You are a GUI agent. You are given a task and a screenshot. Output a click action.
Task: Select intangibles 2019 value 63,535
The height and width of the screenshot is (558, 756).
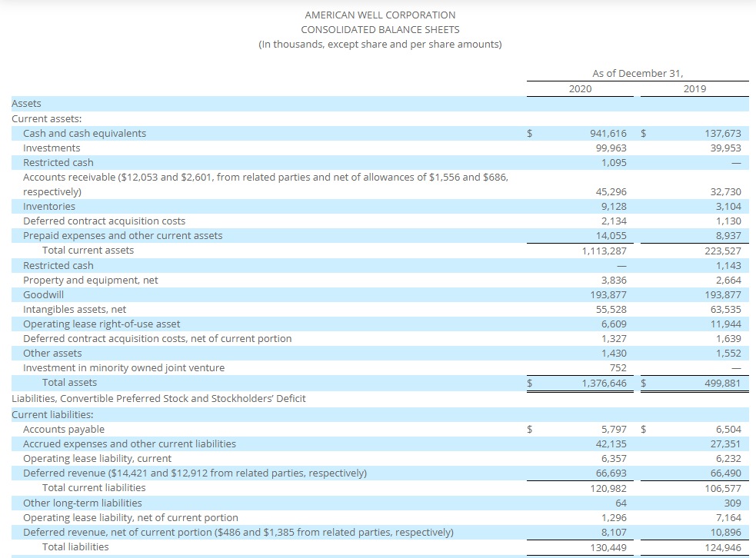point(726,309)
